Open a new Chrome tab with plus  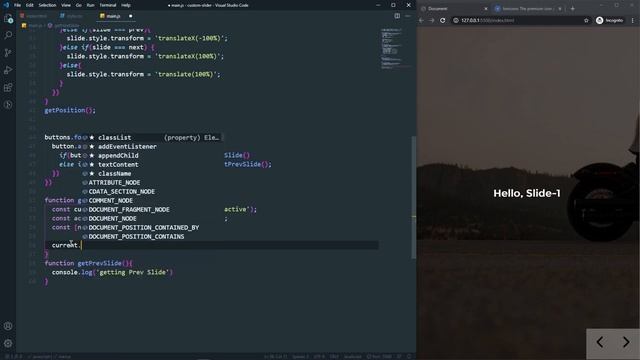tap(573, 9)
